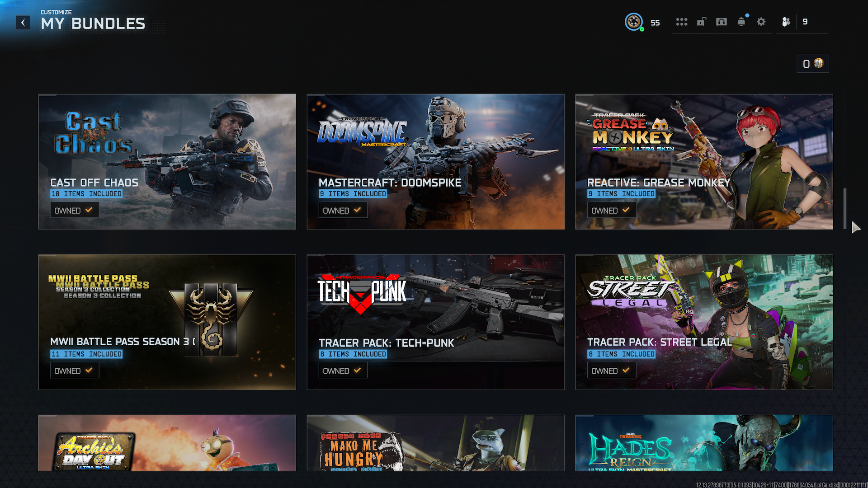
Task: Click the COD Points balance '0'
Action: coord(806,64)
